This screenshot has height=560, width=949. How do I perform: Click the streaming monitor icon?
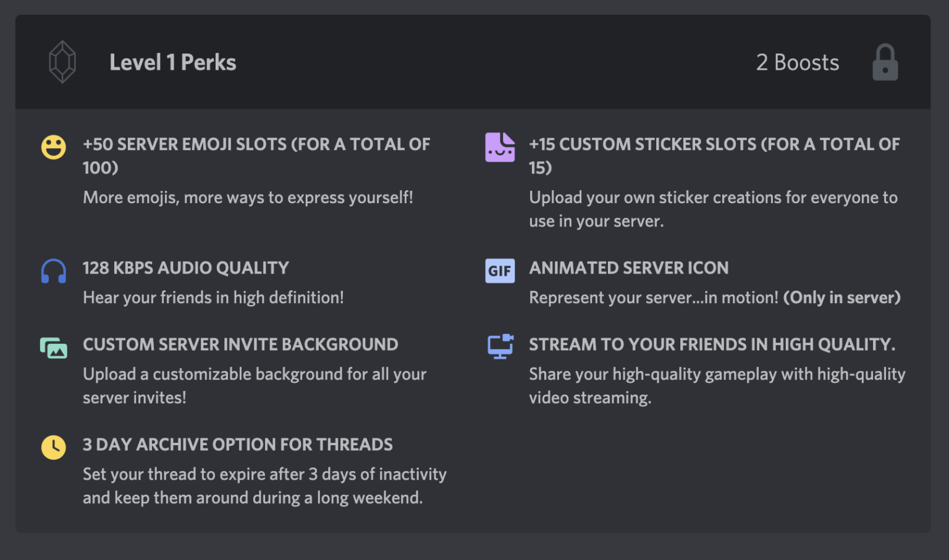500,346
